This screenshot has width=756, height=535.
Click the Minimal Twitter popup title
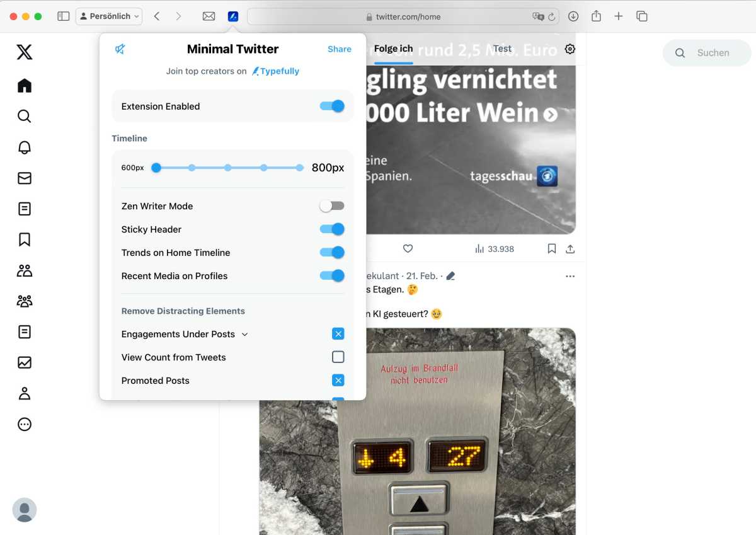pos(232,49)
